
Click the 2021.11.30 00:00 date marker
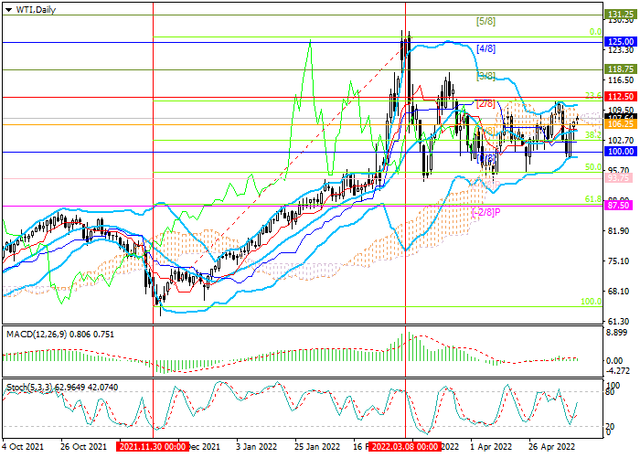(x=153, y=450)
